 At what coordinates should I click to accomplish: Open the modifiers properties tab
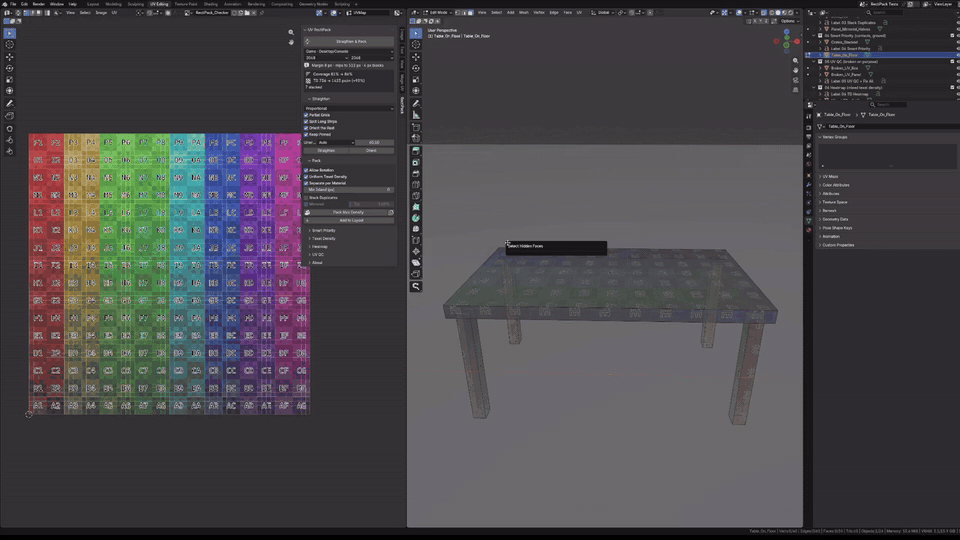coord(809,184)
